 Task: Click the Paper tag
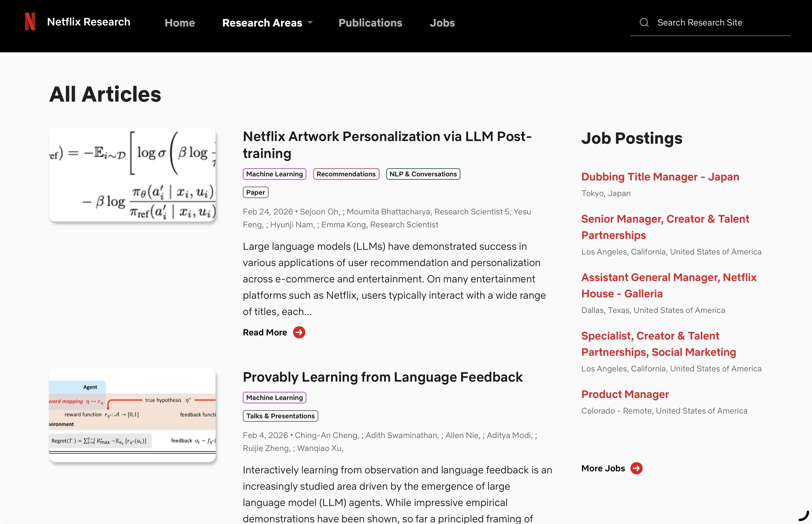click(x=256, y=192)
